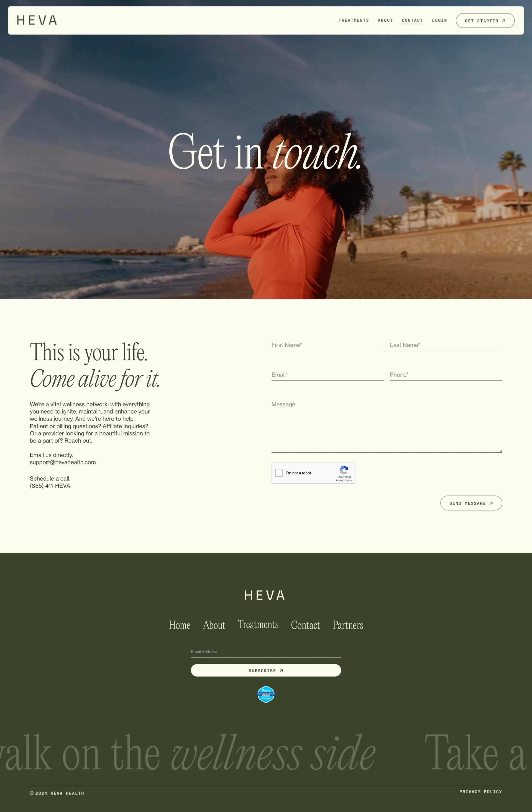Open the ABOUT navigation dropdown

click(x=385, y=20)
